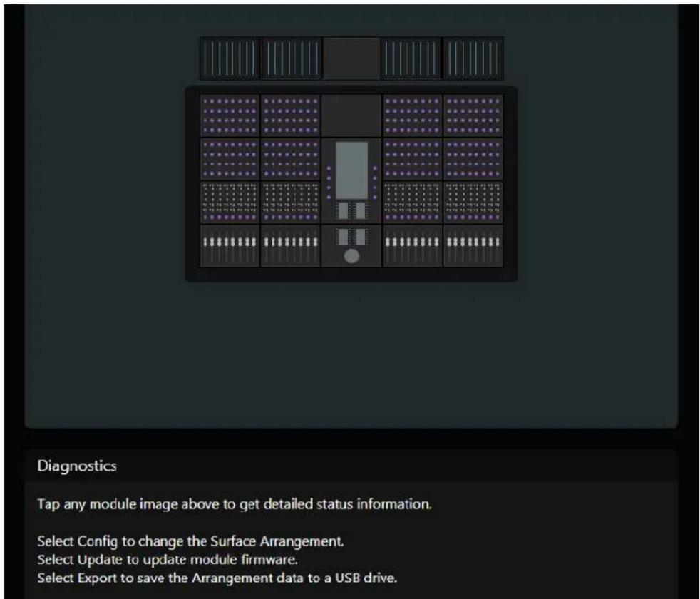The width and height of the screenshot is (700, 599).
Task: Select the blank center display slot
Action: click(351, 58)
